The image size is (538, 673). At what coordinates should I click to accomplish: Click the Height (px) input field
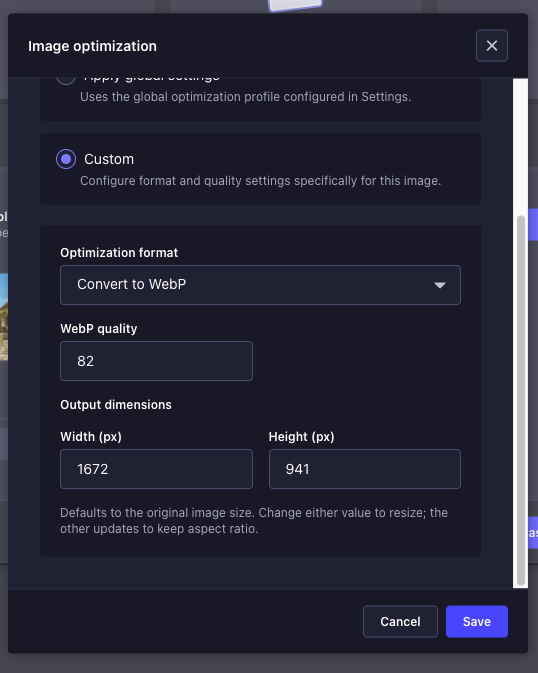click(x=365, y=469)
